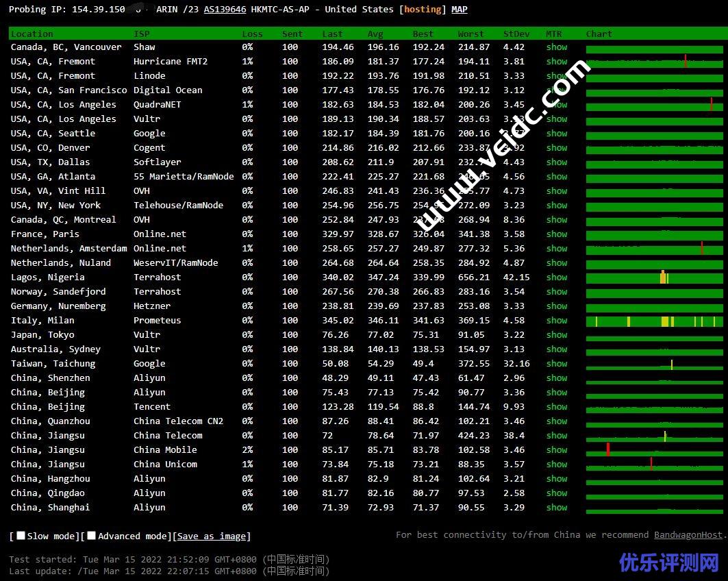Click the Save as image link
The width and height of the screenshot is (728, 581).
pyautogui.click(x=211, y=536)
